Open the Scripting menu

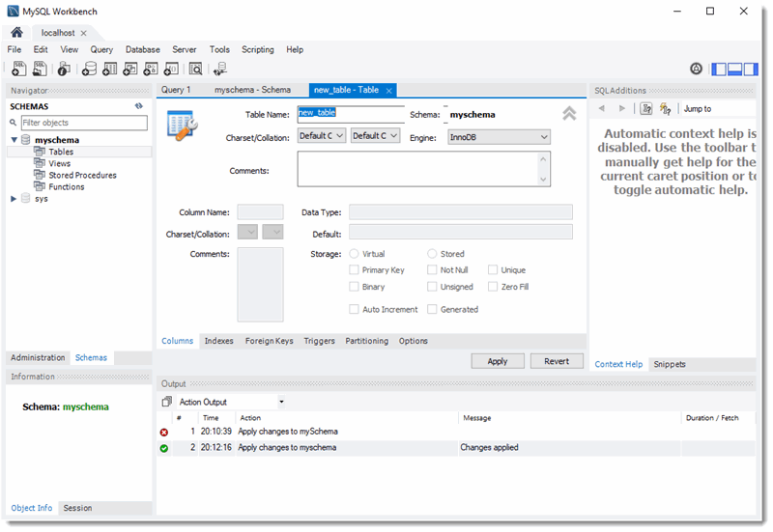[257, 50]
